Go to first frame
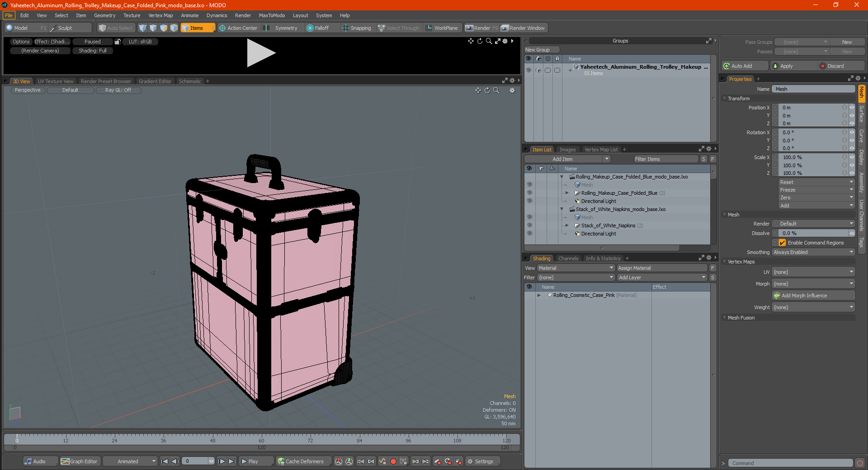The image size is (868, 470). pyautogui.click(x=165, y=461)
